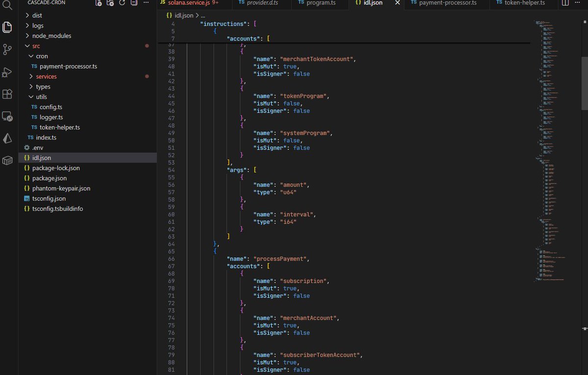Switch to program.ts tab
588x375 pixels.
tap(320, 3)
